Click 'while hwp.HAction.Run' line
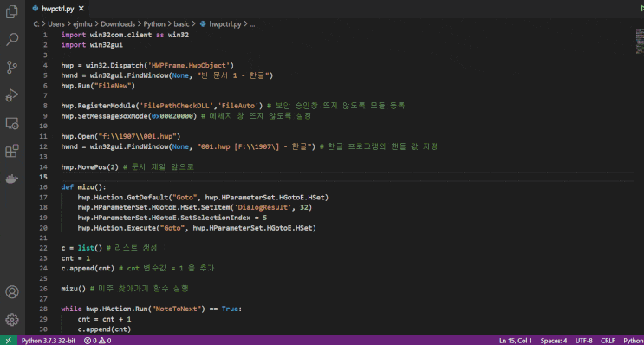This screenshot has width=644, height=345. pyautogui.click(x=152, y=309)
